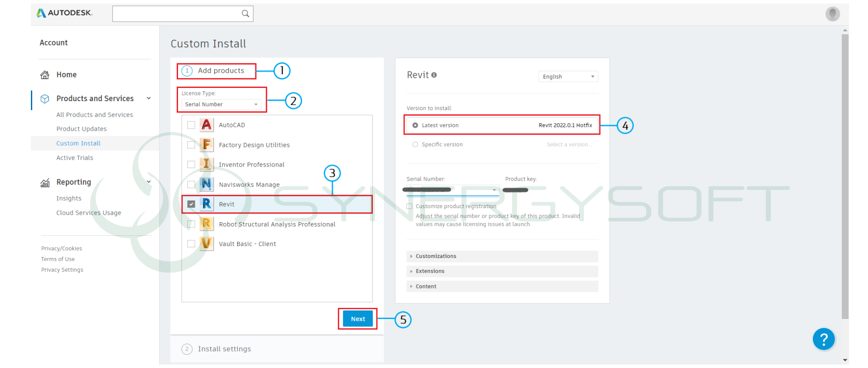Click the Vault Basic Client icon

coord(206,243)
